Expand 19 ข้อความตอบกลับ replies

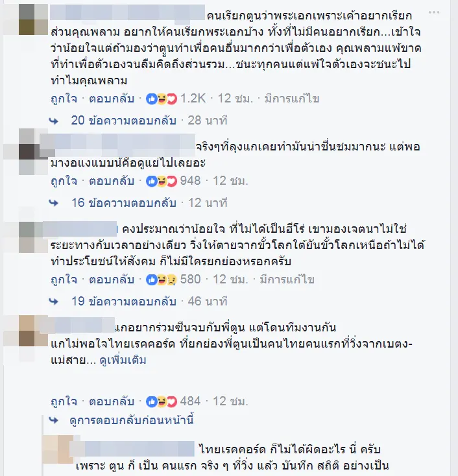tap(124, 302)
